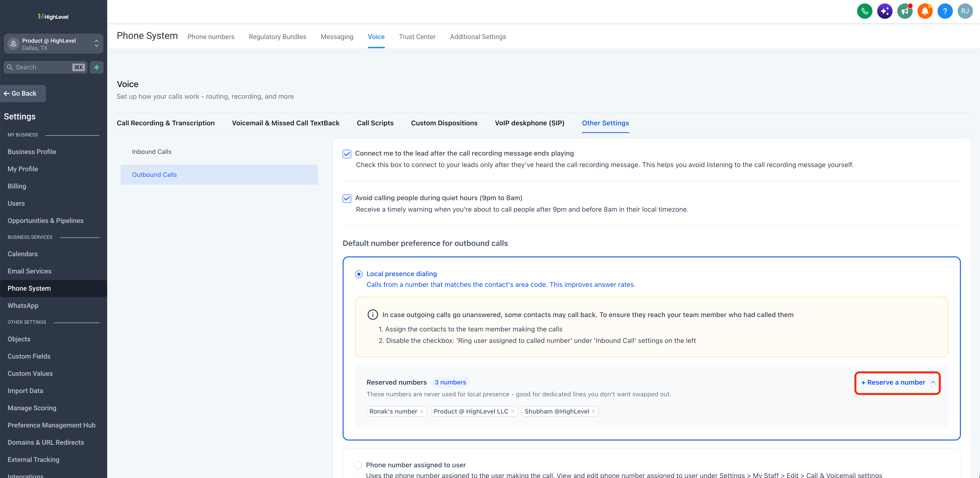Screen dimensions: 980x478
Task: Select the Local presence dialing radio button
Action: (359, 274)
